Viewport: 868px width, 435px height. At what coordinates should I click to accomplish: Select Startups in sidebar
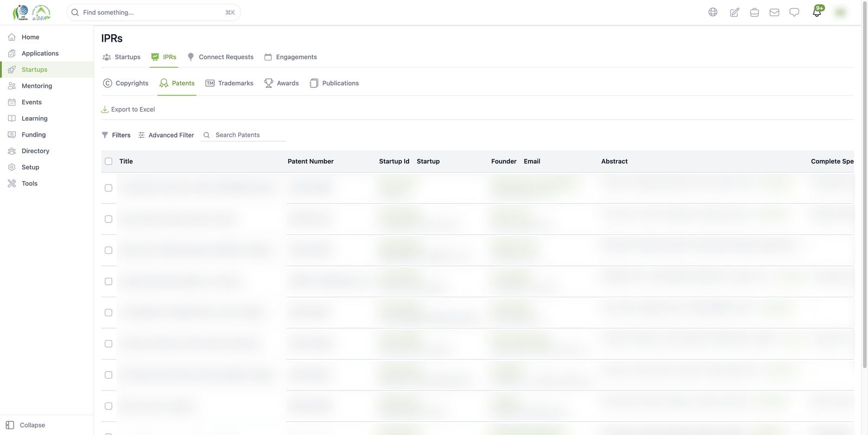click(x=47, y=69)
